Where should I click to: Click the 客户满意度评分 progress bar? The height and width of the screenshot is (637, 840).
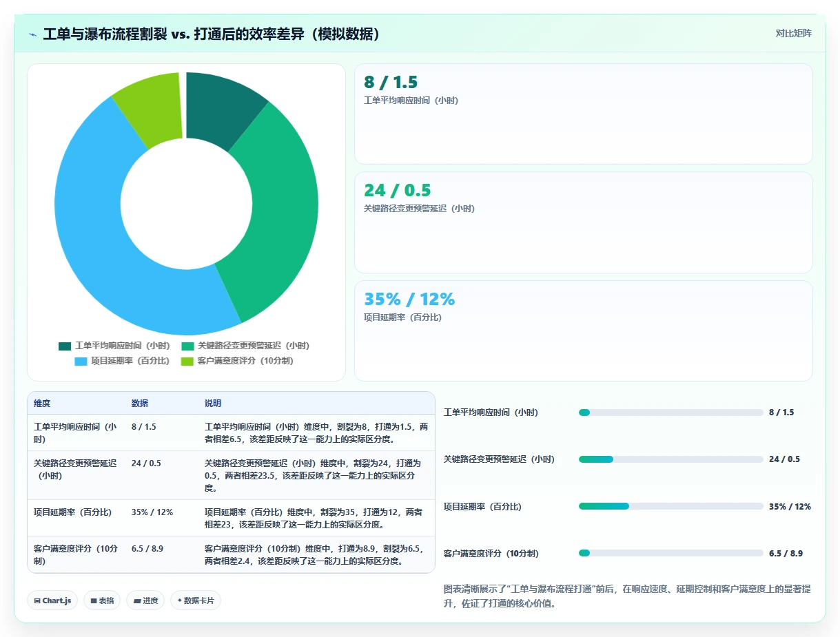click(x=671, y=553)
